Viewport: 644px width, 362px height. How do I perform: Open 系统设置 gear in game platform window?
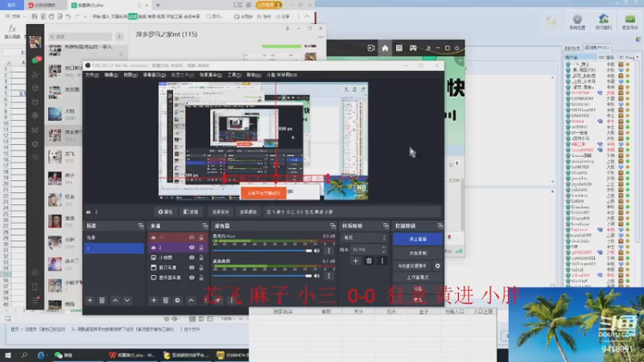577,22
